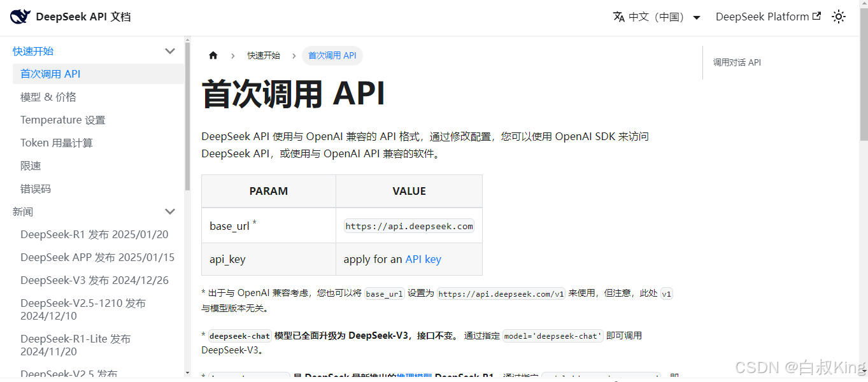Screen dimensions: 868x382
Task: Open the DeepSeek Platform external link
Action: pos(768,17)
